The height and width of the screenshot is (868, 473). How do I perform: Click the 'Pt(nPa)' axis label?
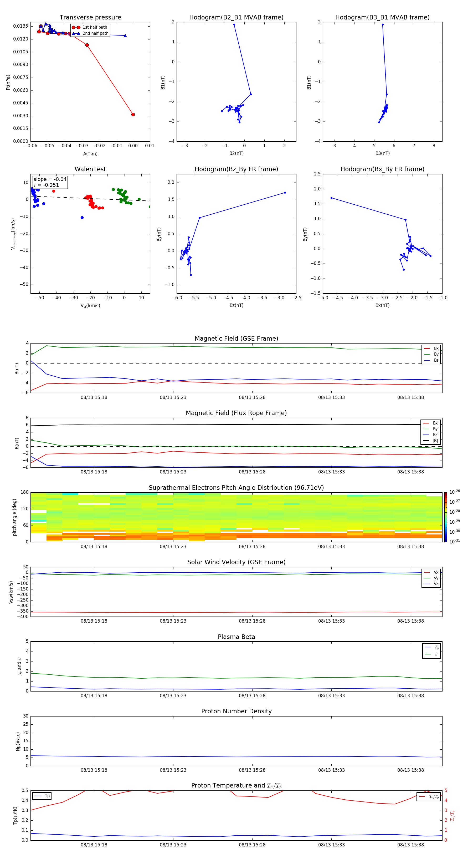click(x=8, y=82)
